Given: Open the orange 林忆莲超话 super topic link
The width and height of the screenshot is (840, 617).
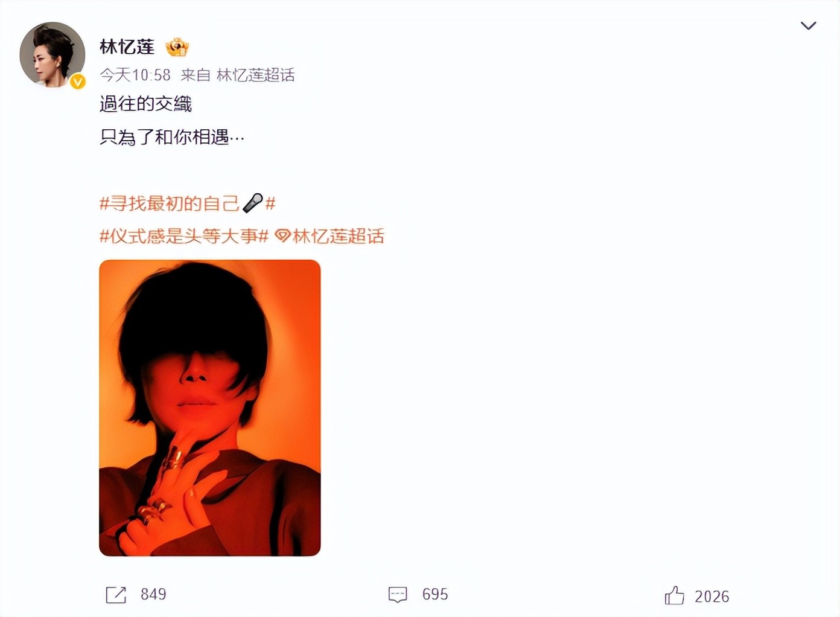Looking at the screenshot, I should coord(338,236).
